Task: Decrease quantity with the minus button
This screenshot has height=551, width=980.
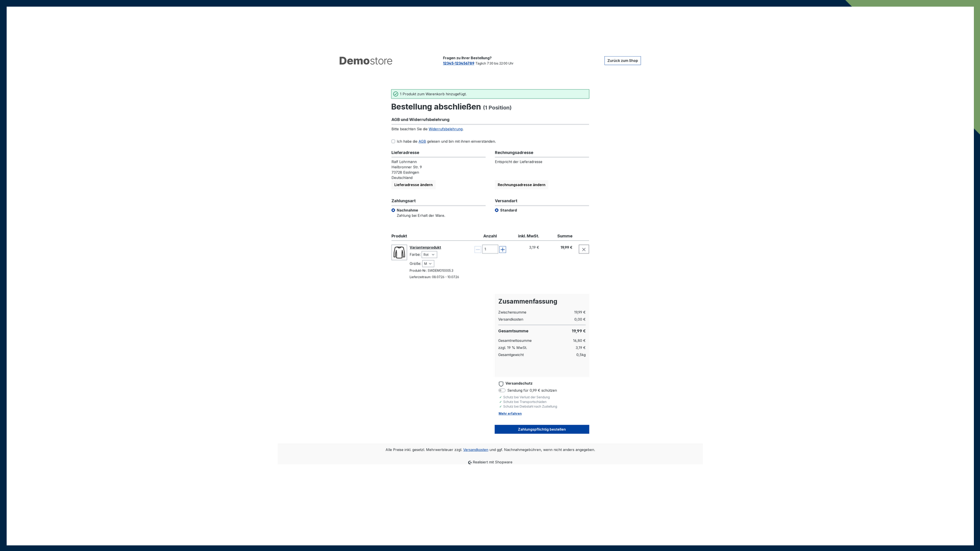Action: [x=478, y=249]
